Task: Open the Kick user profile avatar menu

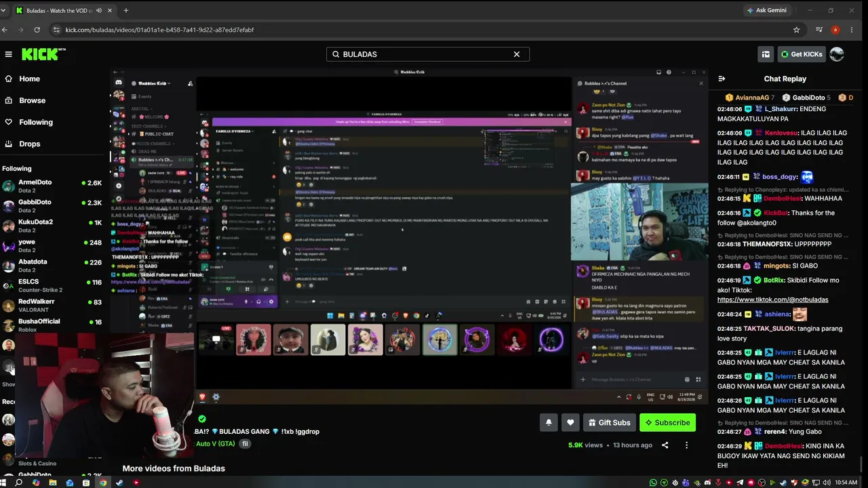Action: click(837, 54)
